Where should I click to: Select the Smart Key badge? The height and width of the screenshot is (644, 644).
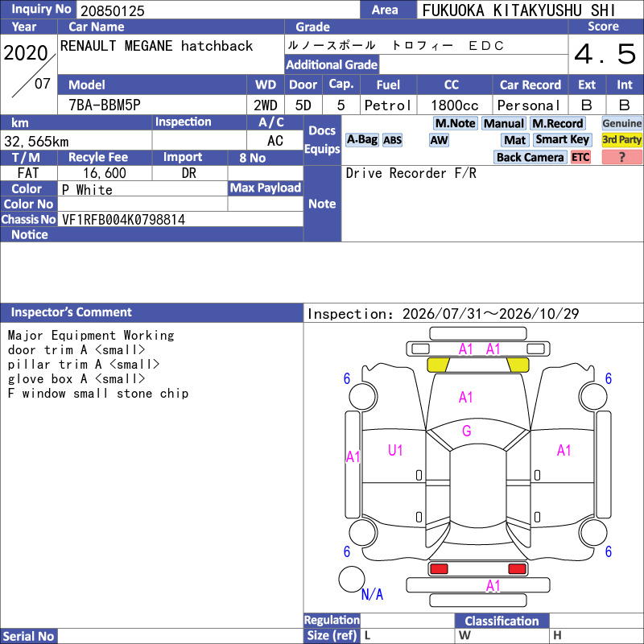click(562, 140)
